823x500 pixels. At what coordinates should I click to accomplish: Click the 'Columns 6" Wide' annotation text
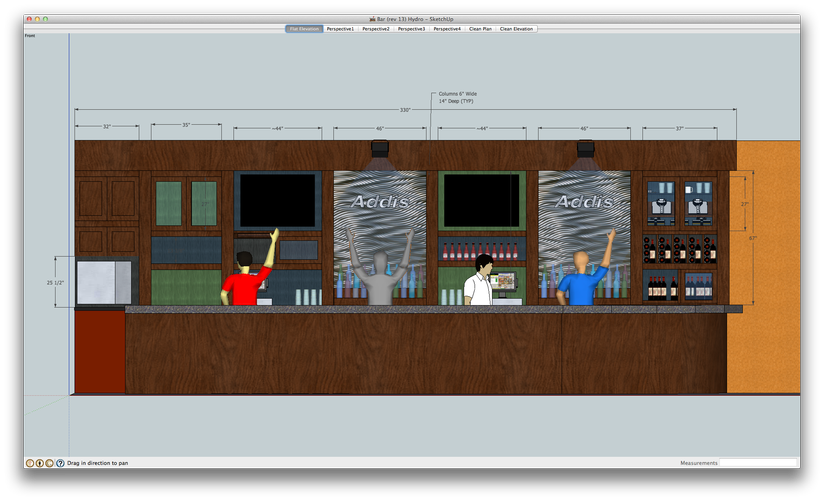point(458,94)
